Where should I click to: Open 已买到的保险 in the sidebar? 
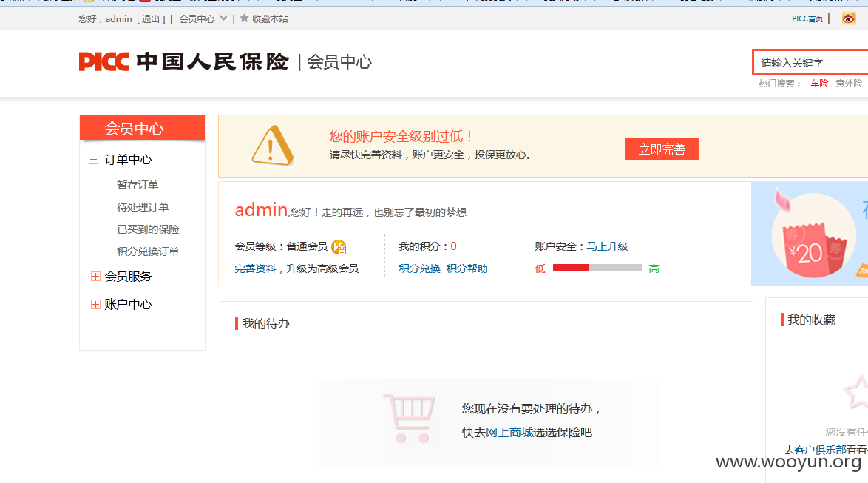coord(148,229)
